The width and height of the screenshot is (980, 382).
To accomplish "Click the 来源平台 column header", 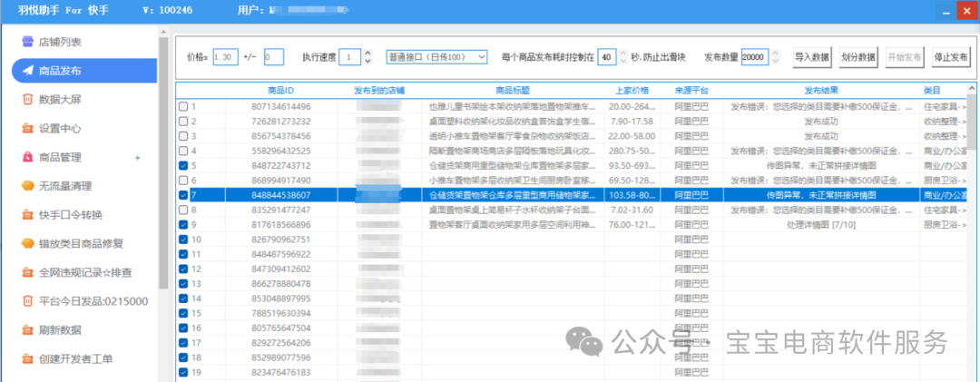I will (691, 91).
